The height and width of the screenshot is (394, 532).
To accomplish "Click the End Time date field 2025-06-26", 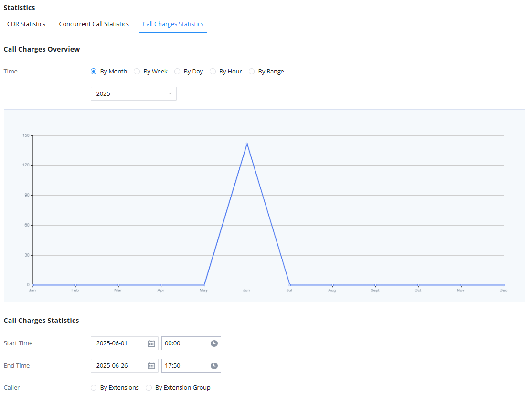I will coord(125,365).
